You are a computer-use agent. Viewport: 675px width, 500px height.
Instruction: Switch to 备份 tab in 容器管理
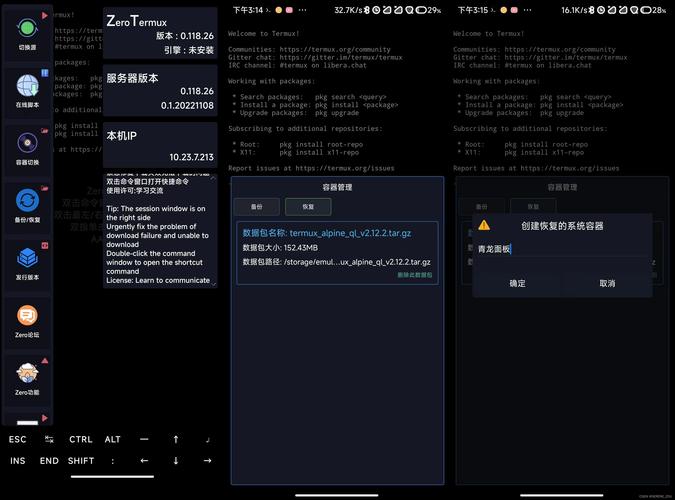click(x=257, y=207)
